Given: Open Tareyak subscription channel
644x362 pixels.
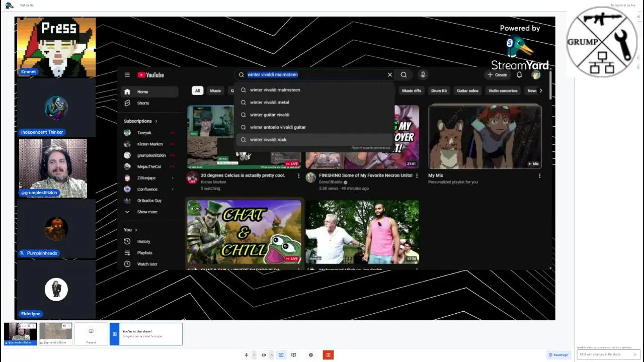Looking at the screenshot, I should [149, 133].
